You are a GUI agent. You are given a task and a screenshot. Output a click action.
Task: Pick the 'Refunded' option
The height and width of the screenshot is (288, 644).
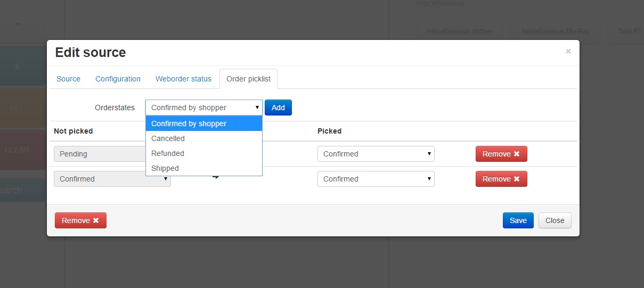204,153
